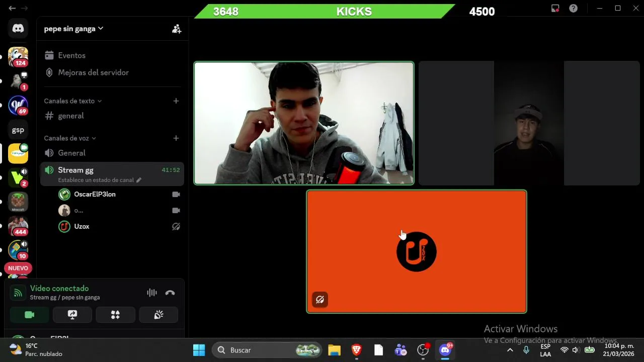Select the Stream gg voice channel

[112, 174]
